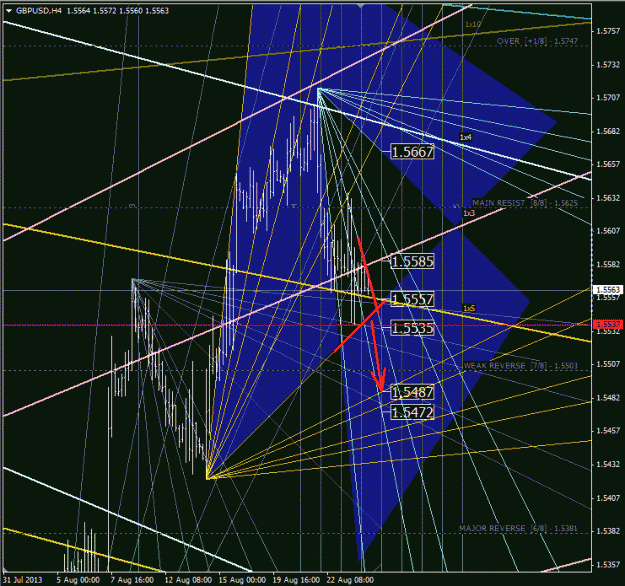Click the 1.5667 price label box
Image resolution: width=625 pixels, height=586 pixels.
[x=412, y=152]
